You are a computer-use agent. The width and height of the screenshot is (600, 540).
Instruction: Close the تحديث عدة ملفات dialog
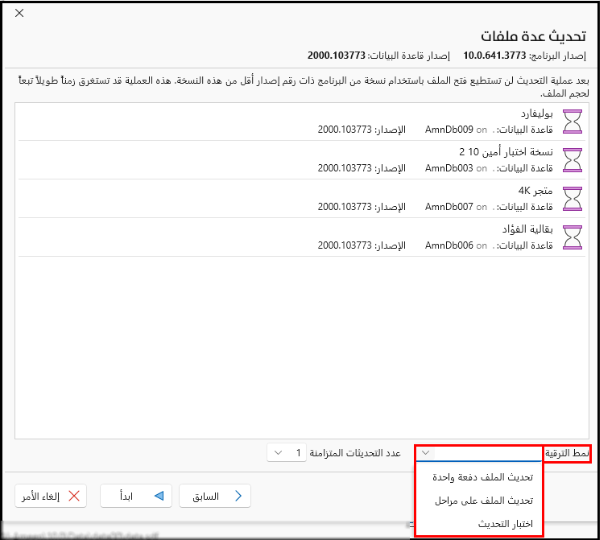click(x=19, y=13)
